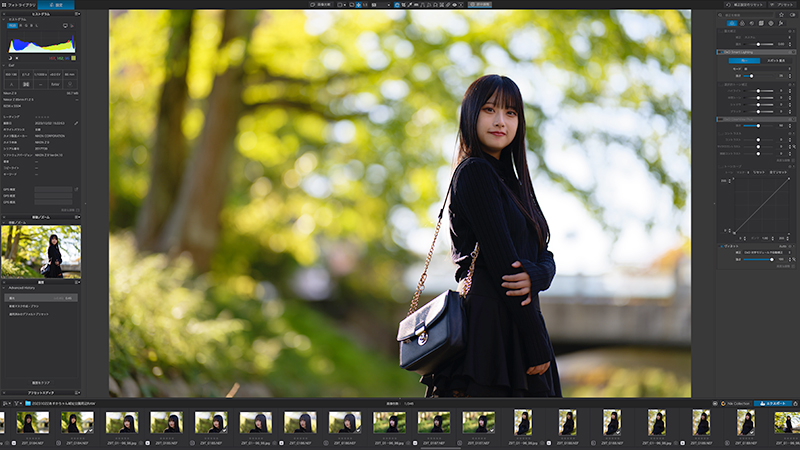
Task: Switch to the フォトライブラリ tab
Action: [18, 5]
